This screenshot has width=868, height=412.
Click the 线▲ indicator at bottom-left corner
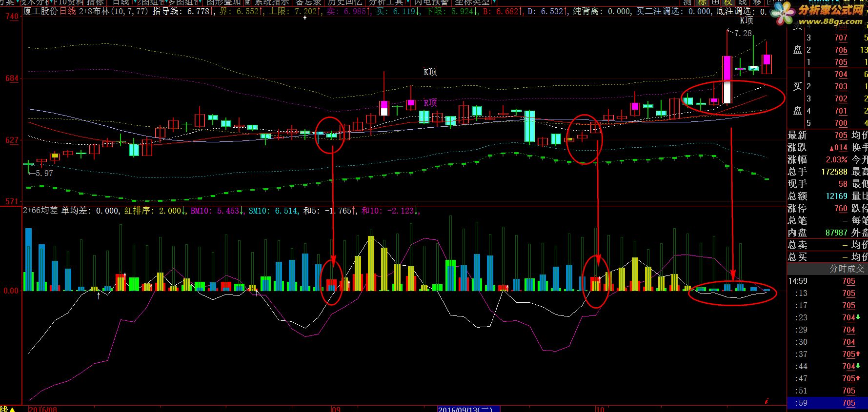pos(7,409)
